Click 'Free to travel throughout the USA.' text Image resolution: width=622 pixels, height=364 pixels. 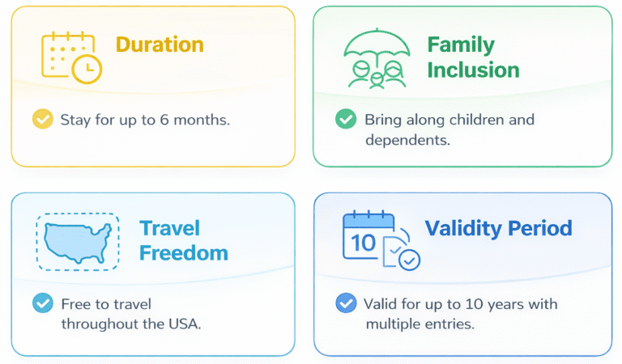pos(130,314)
